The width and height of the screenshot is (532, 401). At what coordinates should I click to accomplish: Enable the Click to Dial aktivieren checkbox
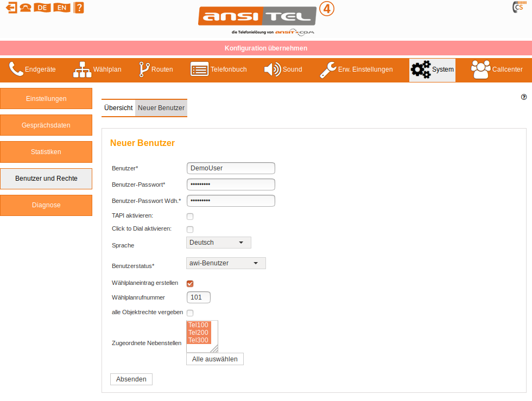tap(190, 230)
